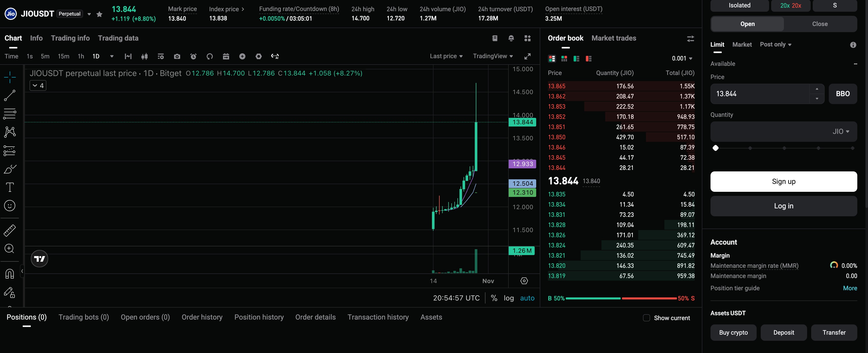Image resolution: width=868 pixels, height=353 pixels.
Task: Select the text annotation tool
Action: click(10, 187)
